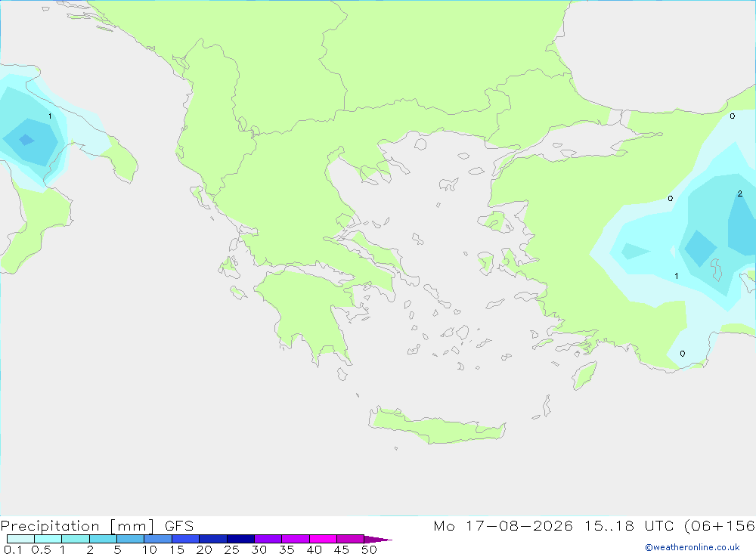Click the legend value '50'
Viewport: 756px width, 554px height.
pyautogui.click(x=369, y=549)
